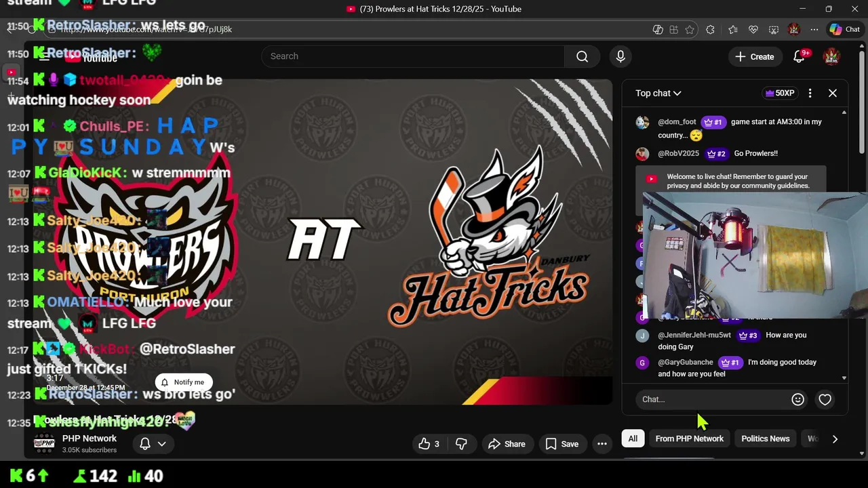
Task: Click "3.05K subscribers" text
Action: tap(90, 450)
